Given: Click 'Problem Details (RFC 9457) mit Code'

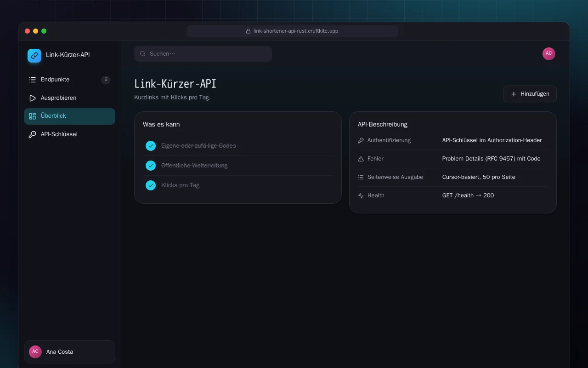Looking at the screenshot, I should [x=491, y=159].
